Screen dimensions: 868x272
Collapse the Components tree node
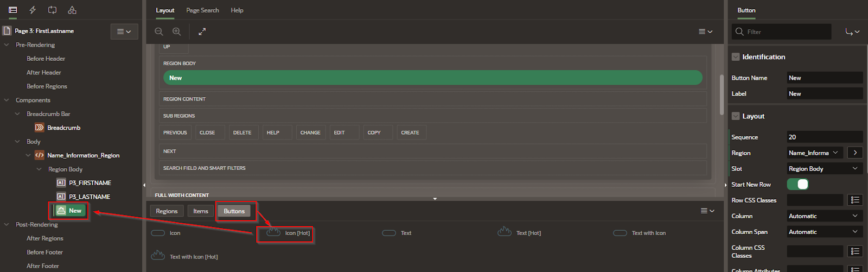tap(7, 100)
